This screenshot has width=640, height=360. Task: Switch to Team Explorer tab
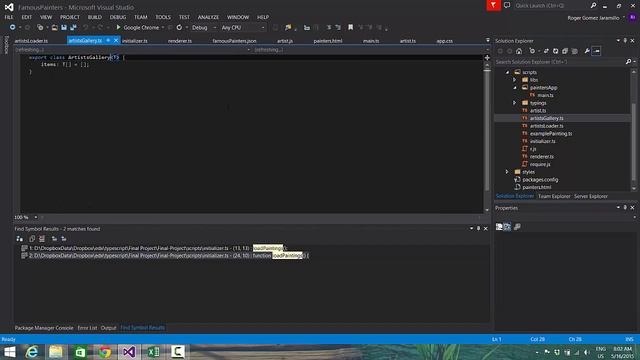(554, 196)
